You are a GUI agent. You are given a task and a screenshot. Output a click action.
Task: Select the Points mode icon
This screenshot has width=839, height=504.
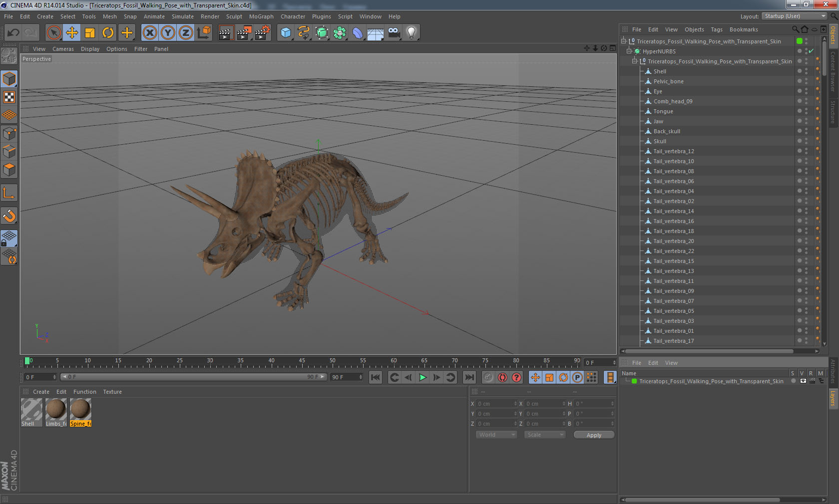(x=9, y=134)
